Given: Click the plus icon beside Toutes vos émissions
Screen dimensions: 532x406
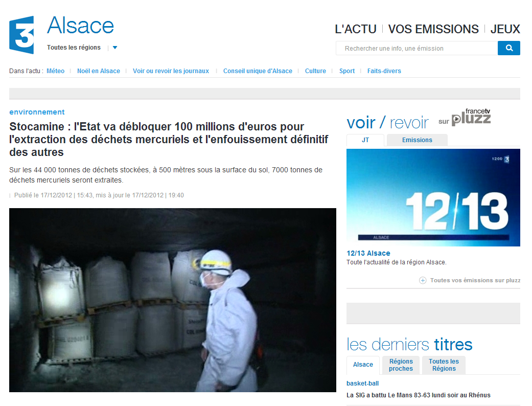Looking at the screenshot, I should (x=423, y=280).
